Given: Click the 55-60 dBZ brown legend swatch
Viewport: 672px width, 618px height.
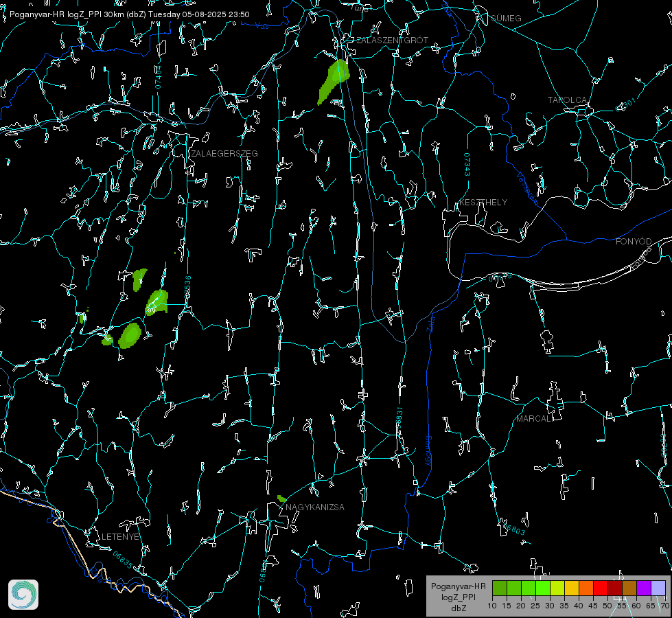Looking at the screenshot, I should (629, 588).
